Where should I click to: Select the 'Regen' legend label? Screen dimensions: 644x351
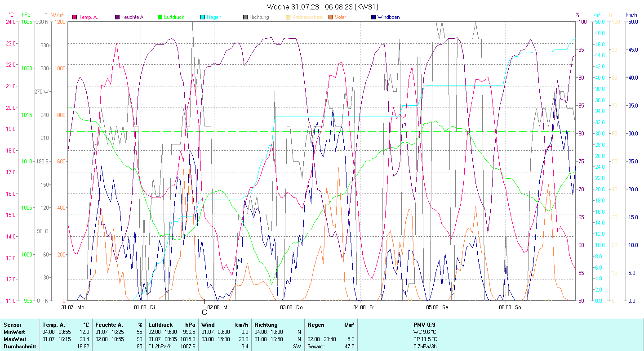pos(214,17)
